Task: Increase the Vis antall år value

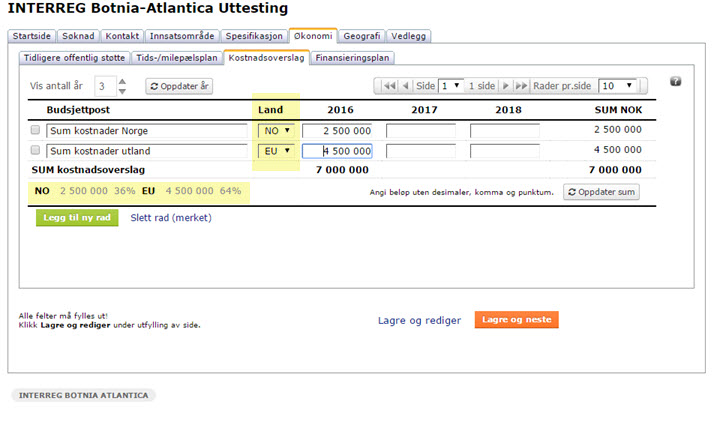Action: pyautogui.click(x=122, y=81)
